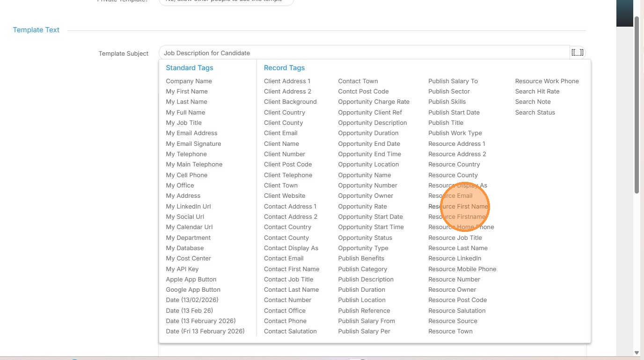The image size is (644, 360).
Task: Select the My Full Name tag
Action: (185, 112)
